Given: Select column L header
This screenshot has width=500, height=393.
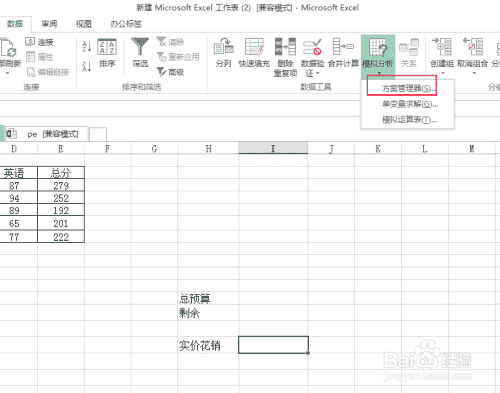Looking at the screenshot, I should (x=424, y=148).
